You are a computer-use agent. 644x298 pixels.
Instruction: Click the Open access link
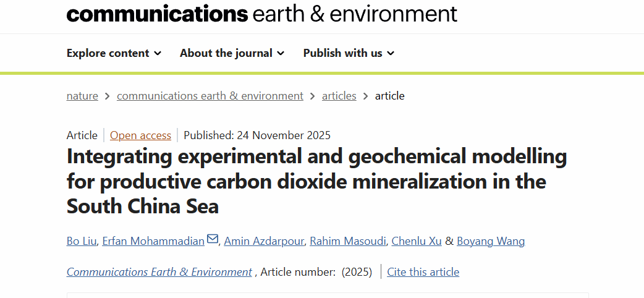coord(140,135)
